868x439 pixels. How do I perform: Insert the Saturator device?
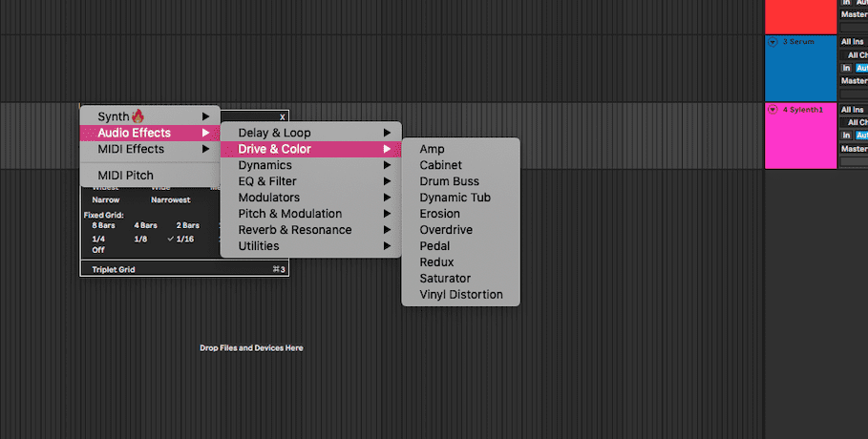tap(460, 278)
